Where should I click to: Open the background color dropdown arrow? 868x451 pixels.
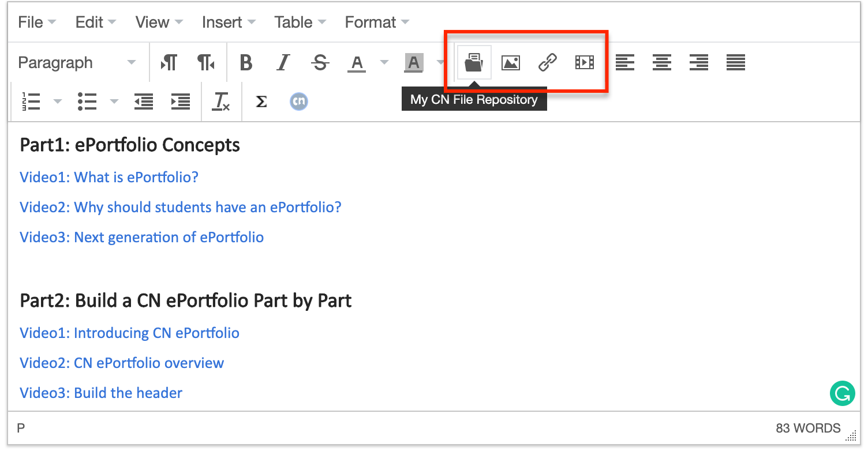click(440, 62)
